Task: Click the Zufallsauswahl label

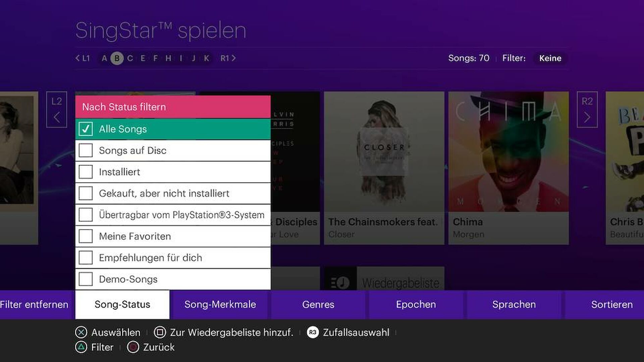Action: pos(356,332)
